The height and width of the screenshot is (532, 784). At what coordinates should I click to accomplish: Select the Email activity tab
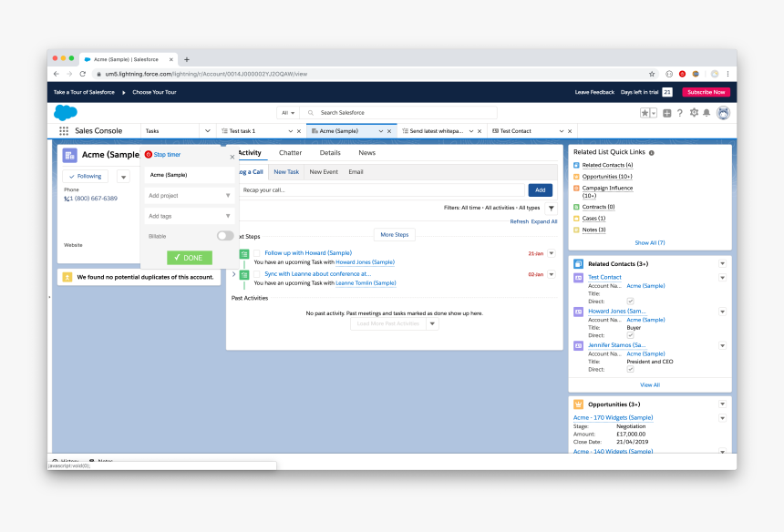tap(356, 172)
